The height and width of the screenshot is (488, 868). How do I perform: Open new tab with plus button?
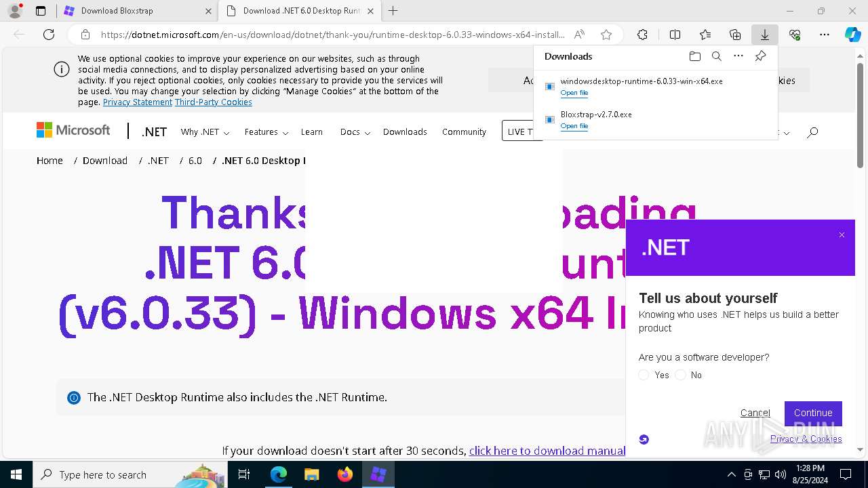pyautogui.click(x=393, y=11)
